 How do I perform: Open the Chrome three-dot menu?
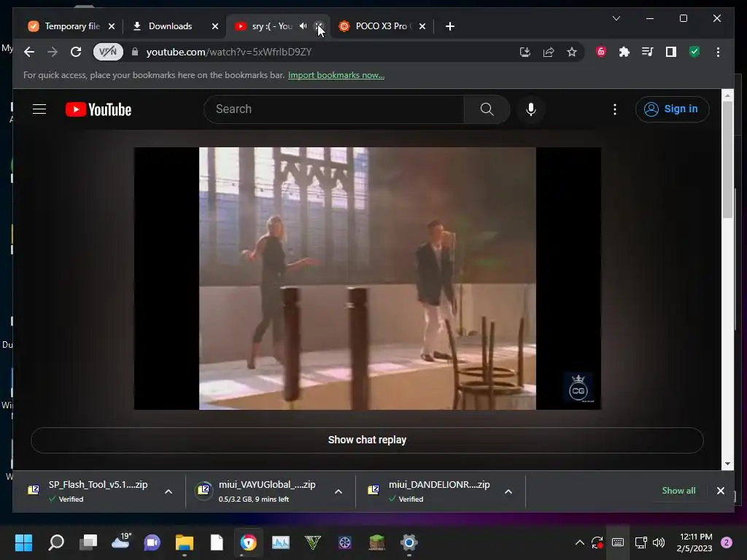point(718,52)
